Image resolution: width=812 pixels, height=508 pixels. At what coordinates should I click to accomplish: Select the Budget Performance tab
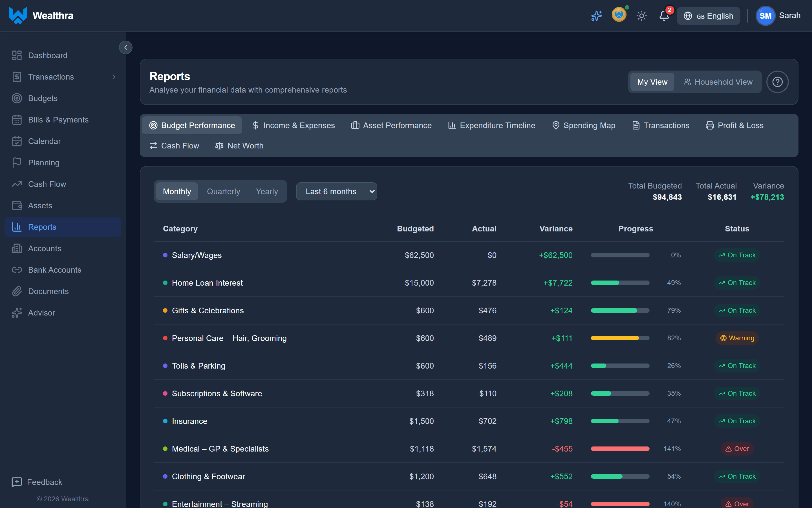pos(192,125)
